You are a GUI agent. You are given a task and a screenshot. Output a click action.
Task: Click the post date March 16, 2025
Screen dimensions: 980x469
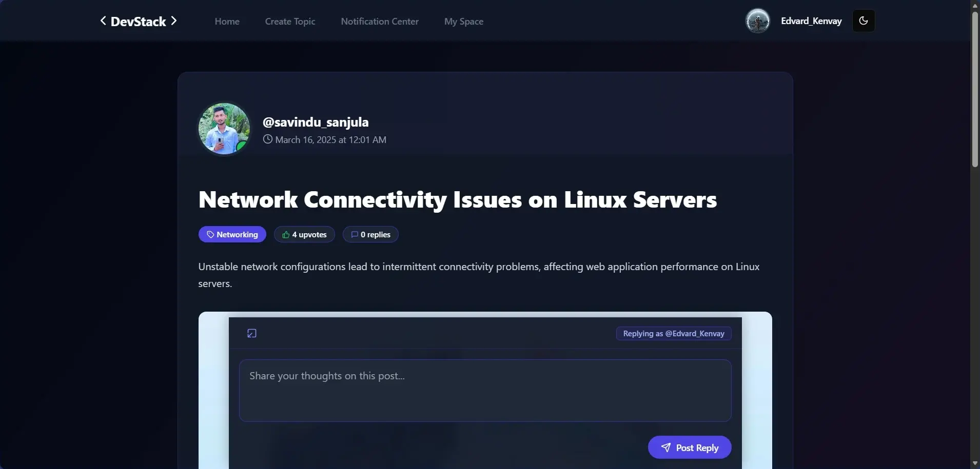(x=330, y=139)
